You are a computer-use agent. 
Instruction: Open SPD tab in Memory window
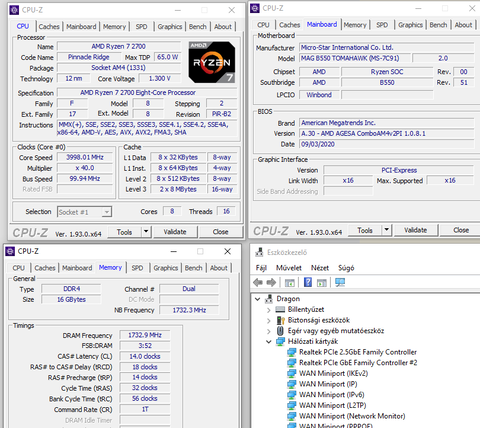pos(137,268)
